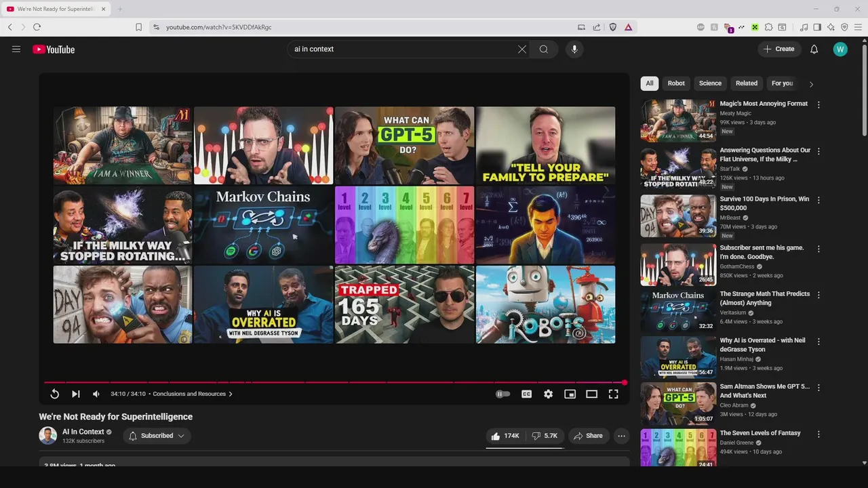
Task: Mute the player volume
Action: click(x=96, y=394)
